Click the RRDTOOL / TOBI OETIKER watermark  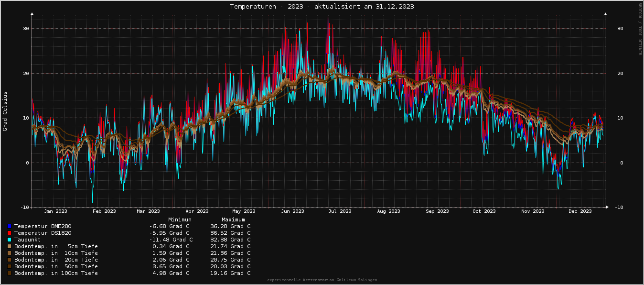pyautogui.click(x=640, y=29)
